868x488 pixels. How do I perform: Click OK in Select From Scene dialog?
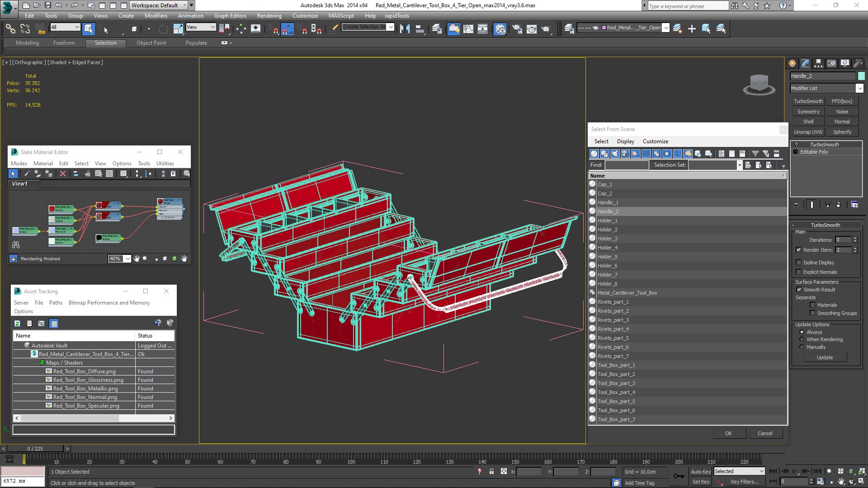[728, 433]
